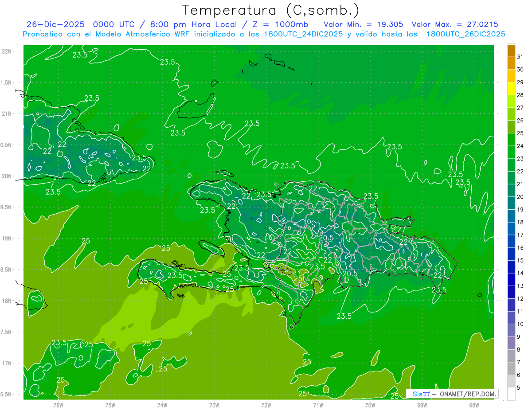Click "8:00 pm Hora Local" in header
This screenshot has width=532, height=411.
click(193, 24)
